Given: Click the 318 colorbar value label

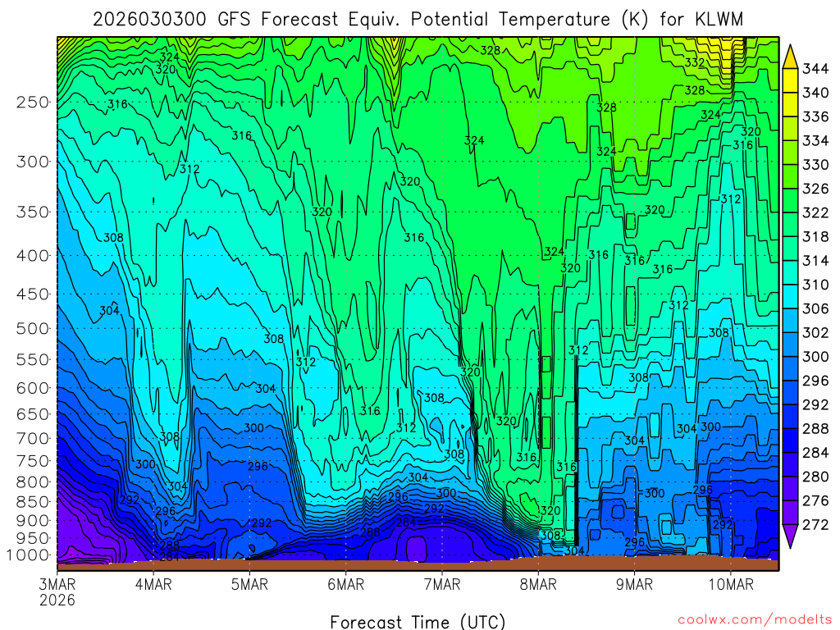Looking at the screenshot, I should coord(815,236).
